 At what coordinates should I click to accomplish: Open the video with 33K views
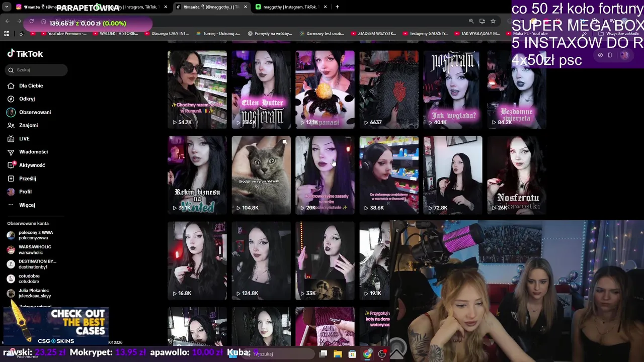(x=325, y=260)
